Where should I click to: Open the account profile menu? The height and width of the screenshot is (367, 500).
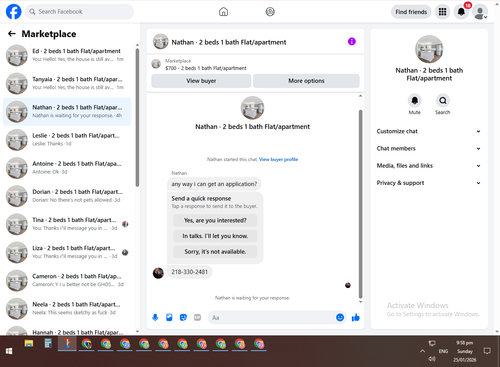480,12
